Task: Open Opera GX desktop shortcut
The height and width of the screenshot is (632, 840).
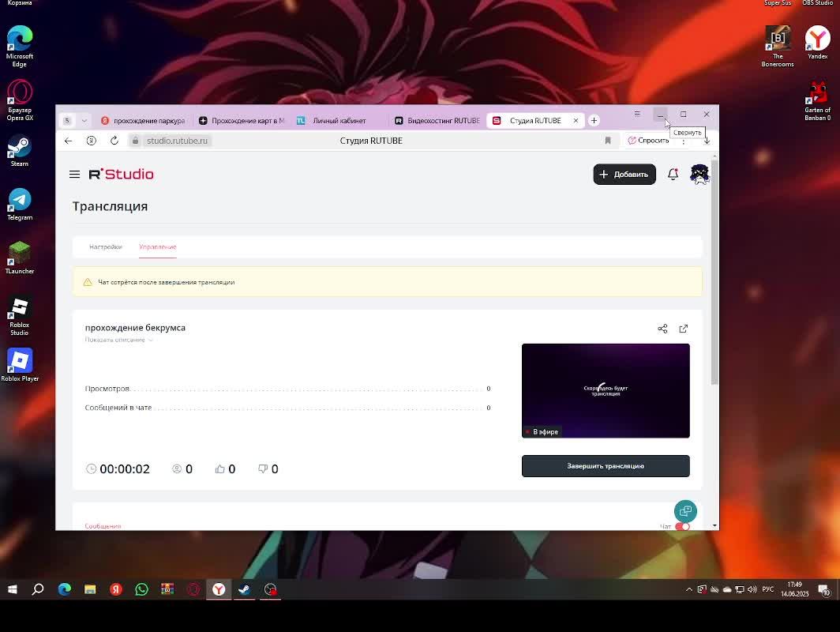Action: click(20, 100)
